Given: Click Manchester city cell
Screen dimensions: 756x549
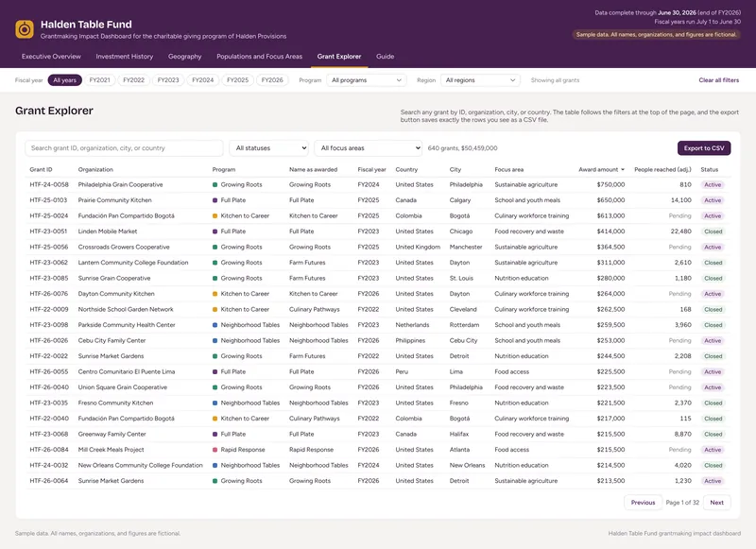Looking at the screenshot, I should 466,247.
